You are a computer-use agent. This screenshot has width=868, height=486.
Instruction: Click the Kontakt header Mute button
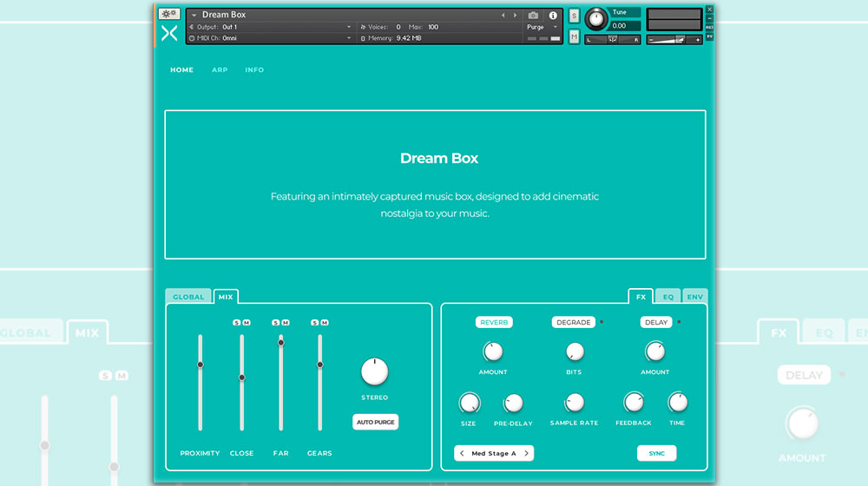pyautogui.click(x=574, y=36)
